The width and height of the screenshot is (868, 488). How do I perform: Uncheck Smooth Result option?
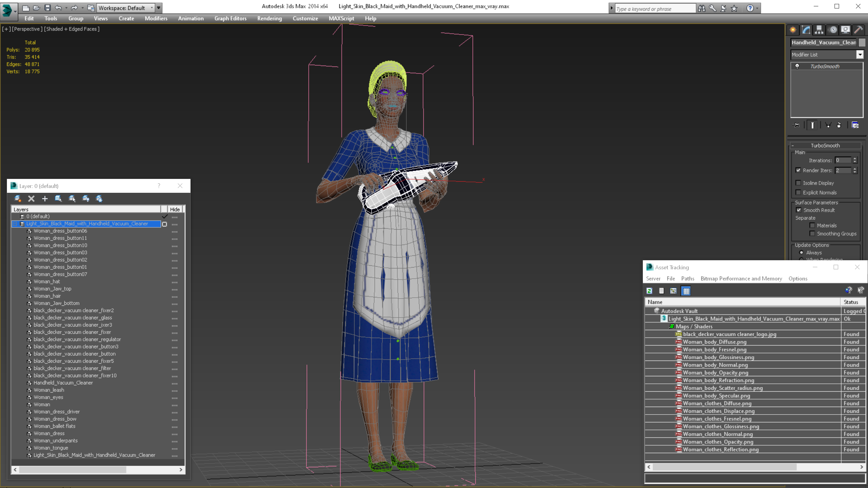click(799, 210)
